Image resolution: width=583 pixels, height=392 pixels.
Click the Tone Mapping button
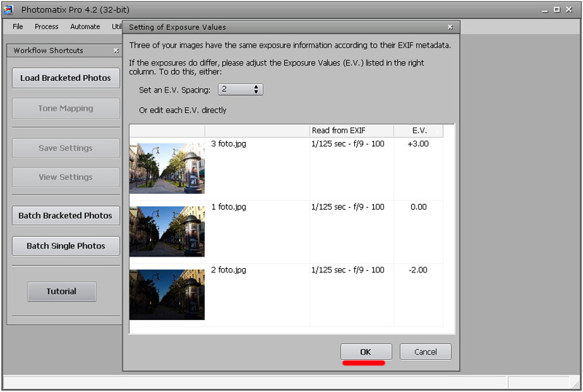tap(66, 109)
